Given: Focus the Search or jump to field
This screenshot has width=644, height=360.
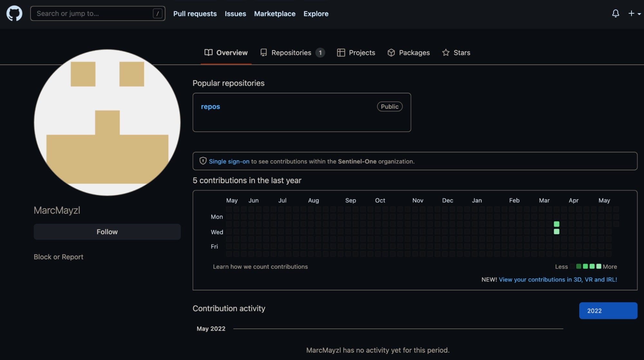Looking at the screenshot, I should pos(93,14).
